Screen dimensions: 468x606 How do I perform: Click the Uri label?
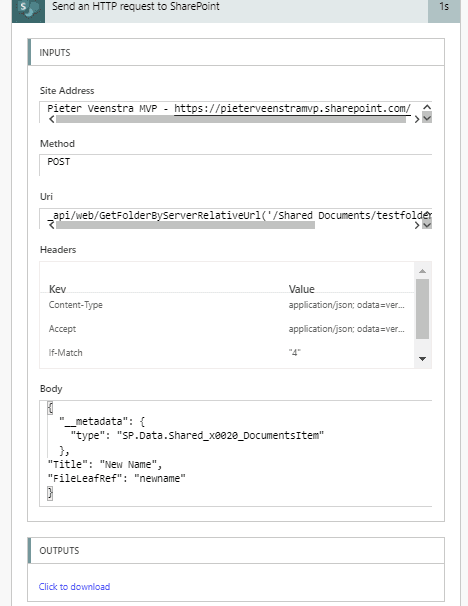coord(46,196)
